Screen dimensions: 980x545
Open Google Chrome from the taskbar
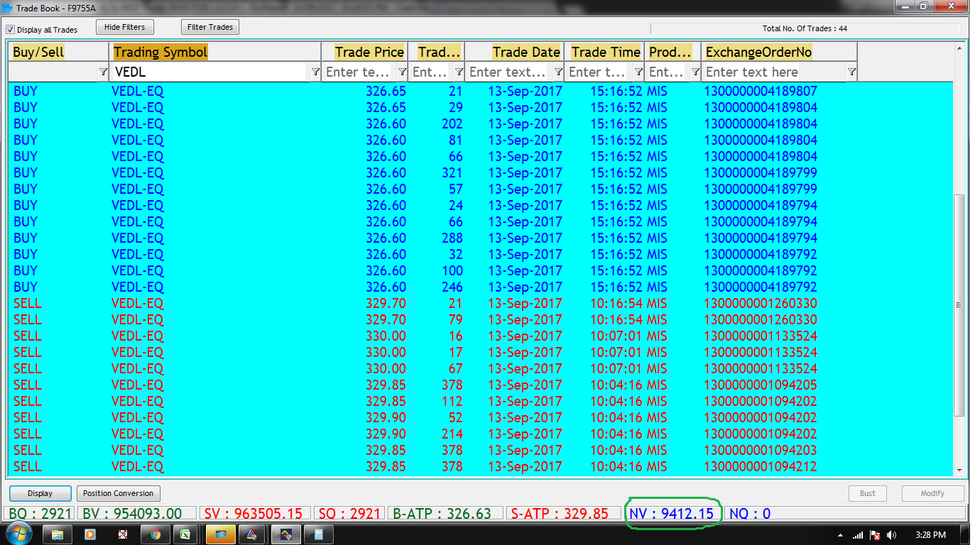156,534
